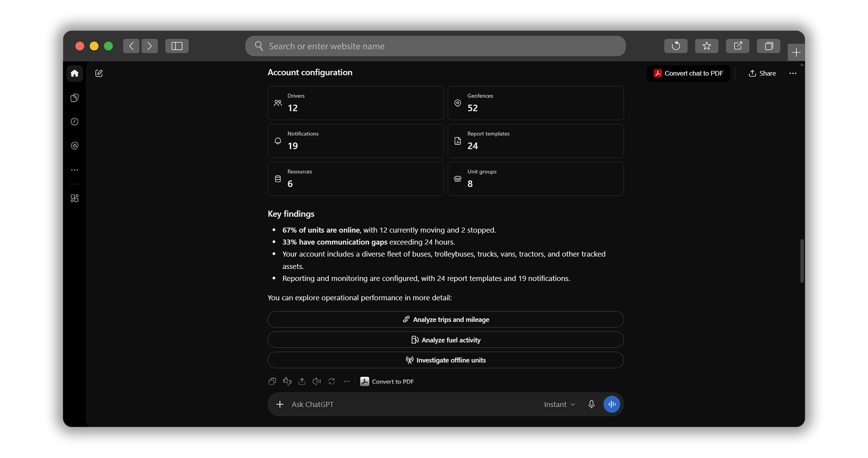The width and height of the screenshot is (868, 458).
Task: Open more response actions ellipsis
Action: [x=346, y=381]
